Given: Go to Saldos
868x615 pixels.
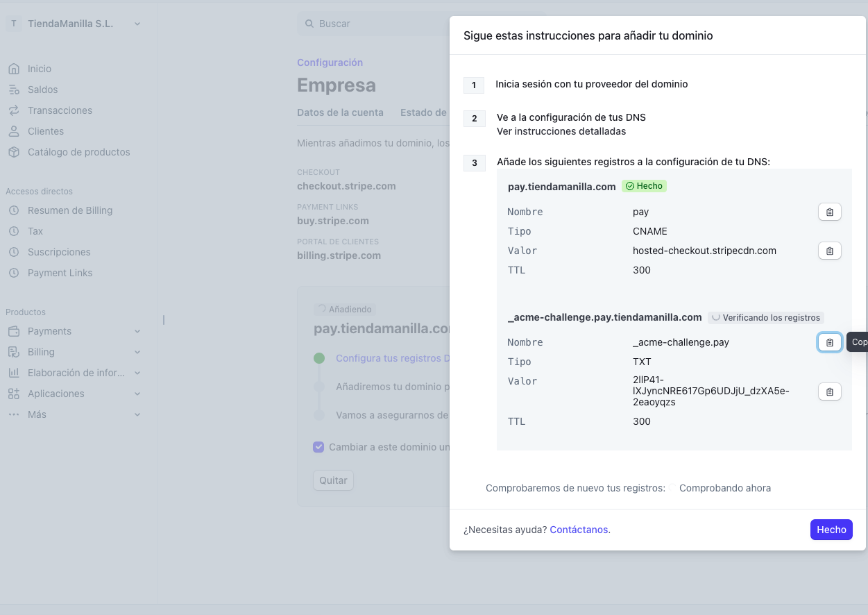Looking at the screenshot, I should coord(43,90).
